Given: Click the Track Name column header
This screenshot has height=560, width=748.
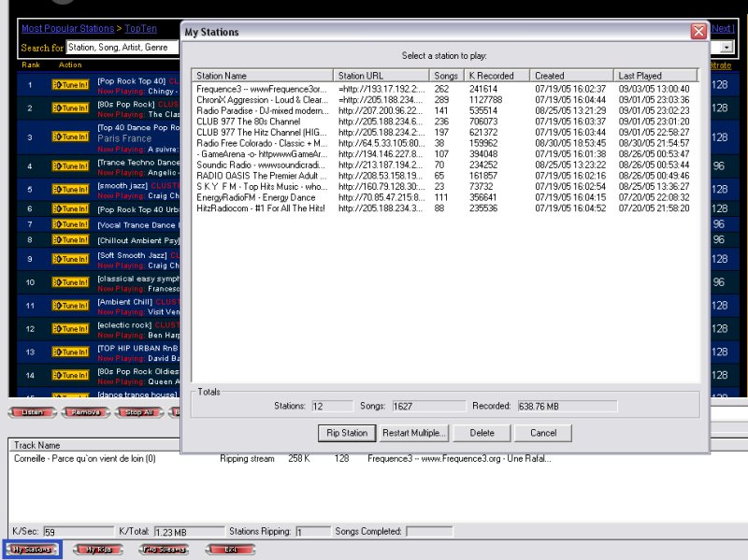Looking at the screenshot, I should [94, 445].
